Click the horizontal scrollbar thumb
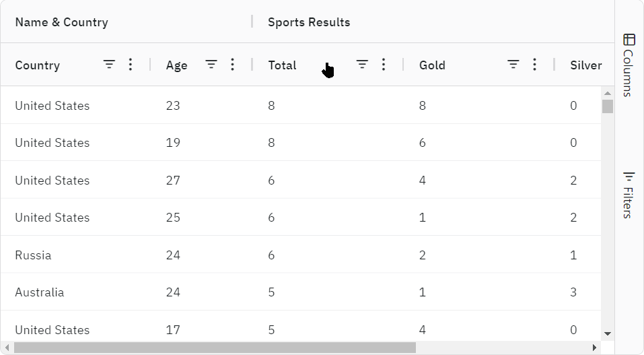 (214, 348)
